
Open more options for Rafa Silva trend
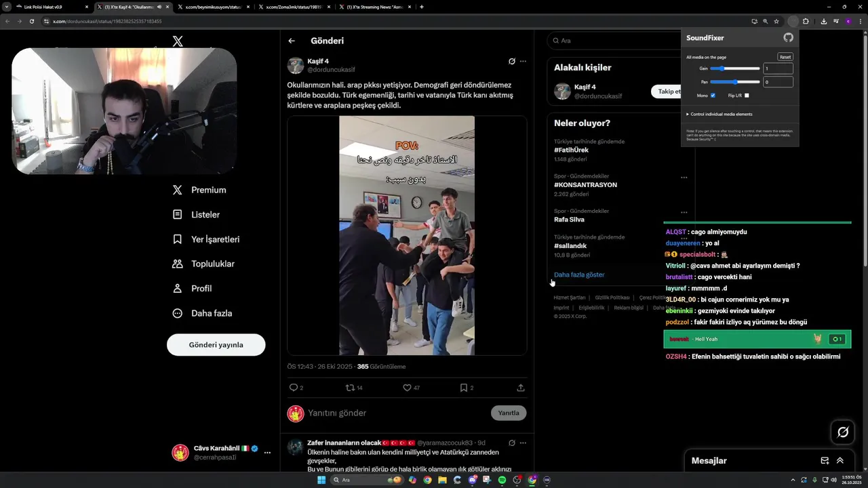pos(684,212)
